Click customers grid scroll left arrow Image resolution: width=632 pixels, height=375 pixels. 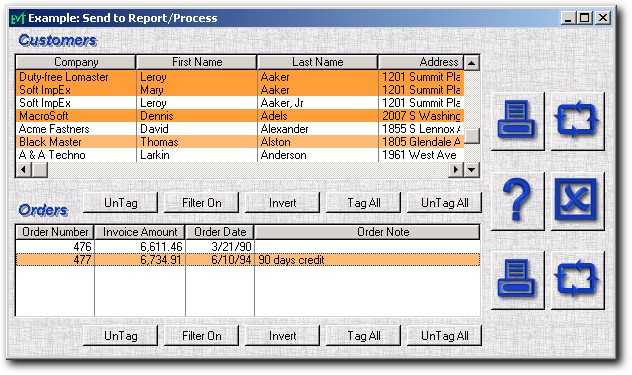point(23,170)
